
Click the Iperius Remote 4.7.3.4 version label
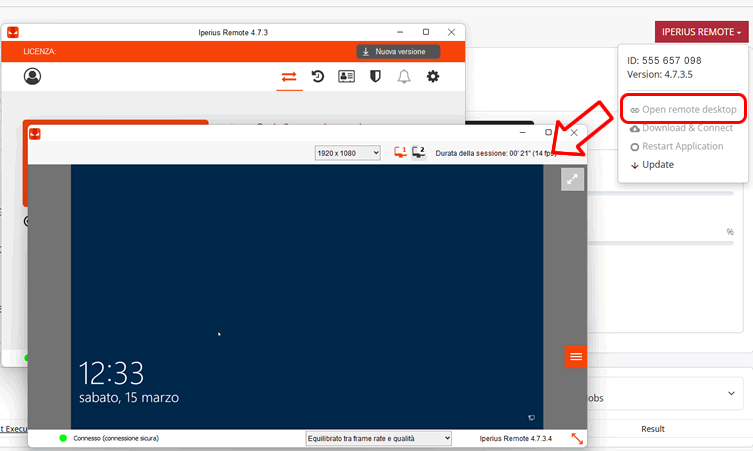516,439
